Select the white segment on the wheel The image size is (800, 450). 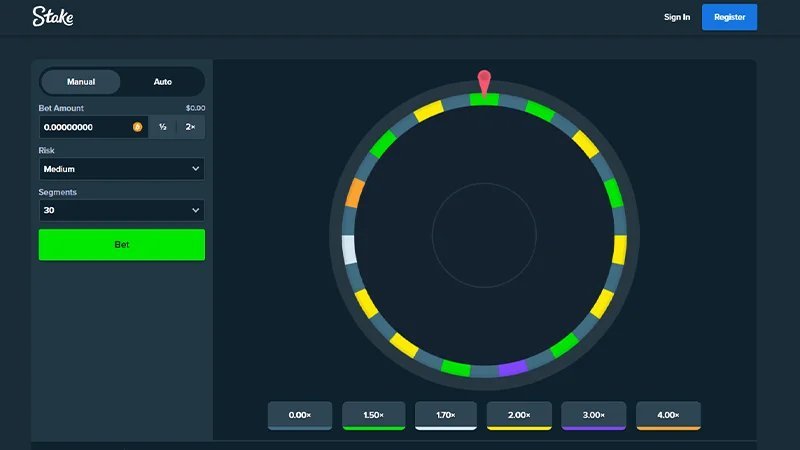point(349,249)
